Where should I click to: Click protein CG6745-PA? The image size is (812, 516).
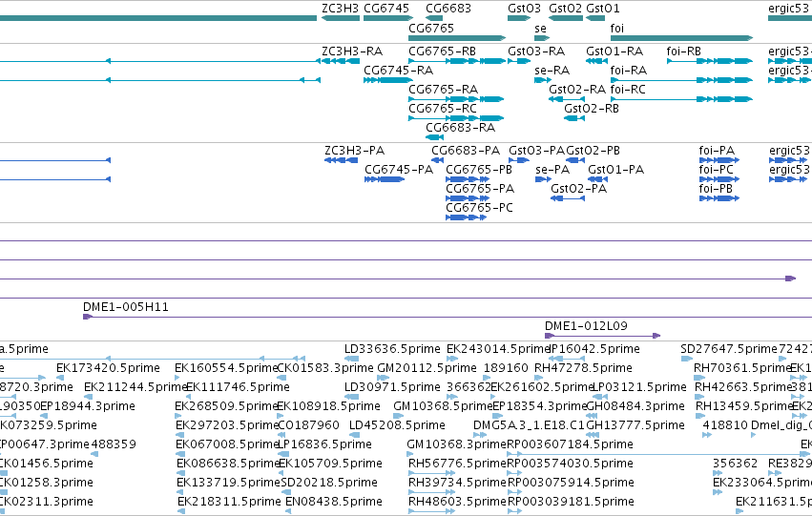click(399, 170)
